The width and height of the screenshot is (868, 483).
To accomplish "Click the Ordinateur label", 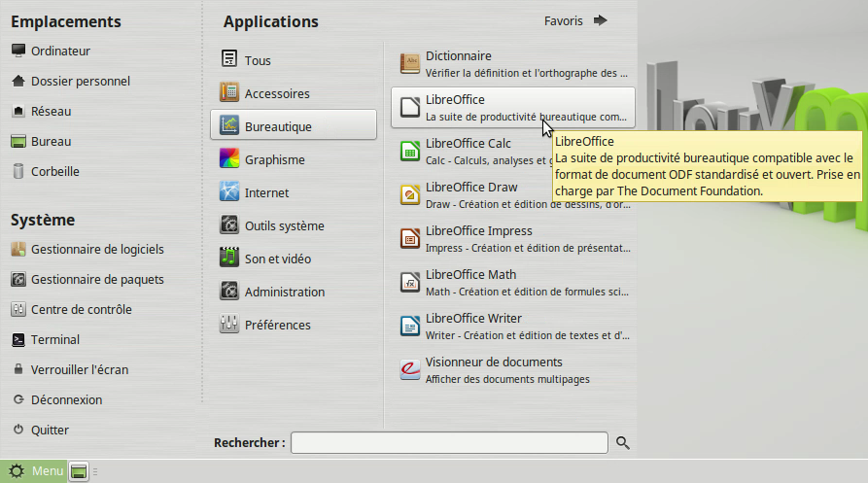I will (x=60, y=51).
